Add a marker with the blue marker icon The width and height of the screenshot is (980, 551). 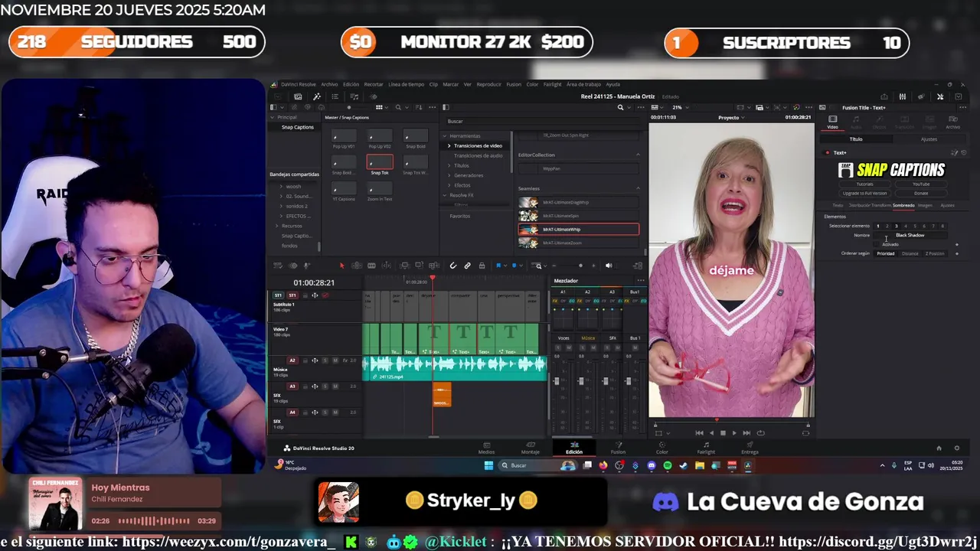click(515, 266)
